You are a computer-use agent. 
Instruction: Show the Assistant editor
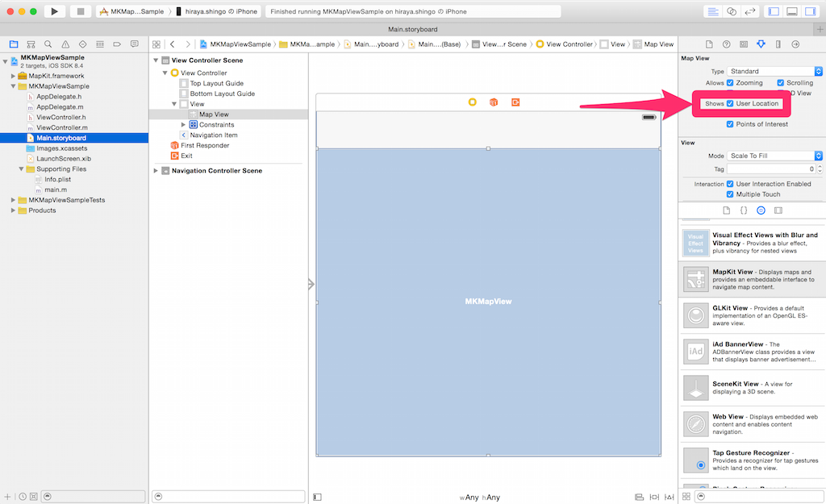[x=732, y=11]
